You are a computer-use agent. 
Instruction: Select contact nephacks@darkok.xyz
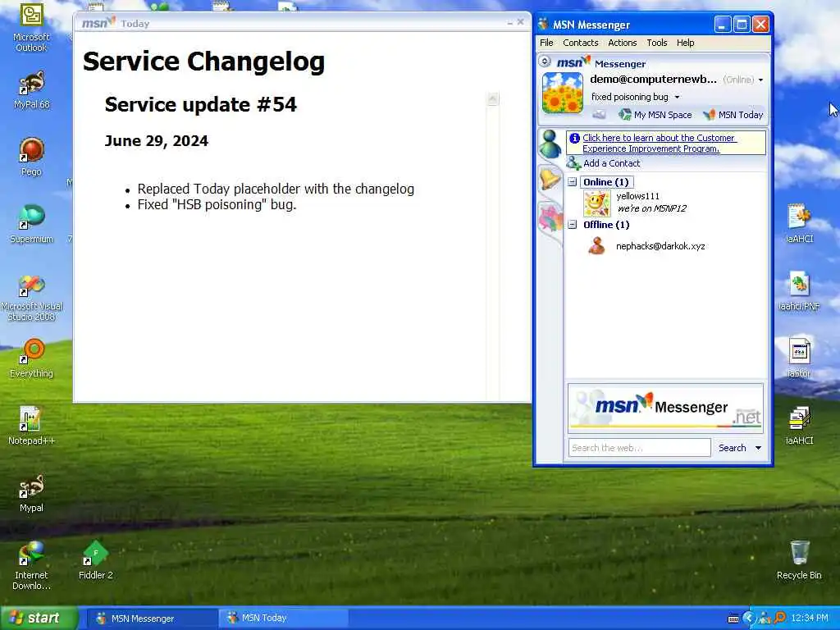pyautogui.click(x=660, y=246)
